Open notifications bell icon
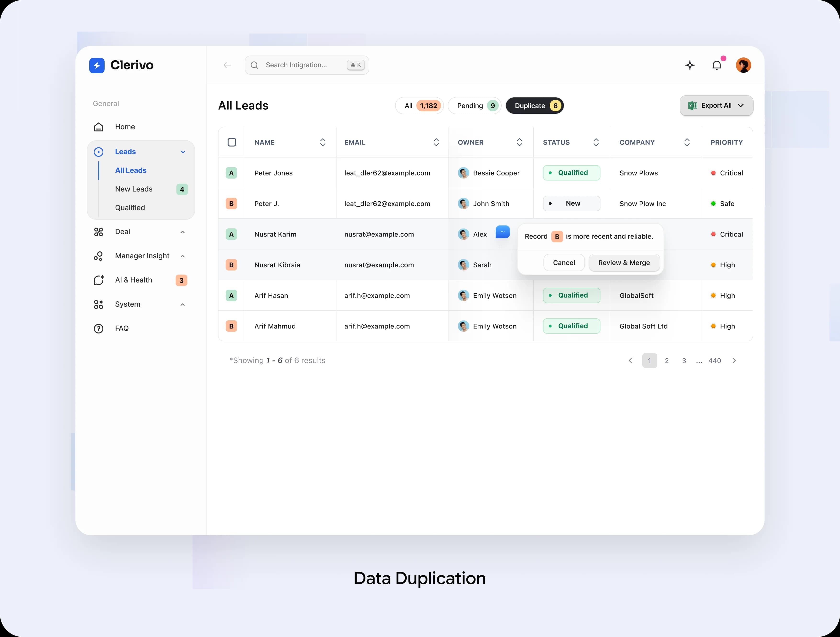Viewport: 840px width, 637px height. point(717,65)
